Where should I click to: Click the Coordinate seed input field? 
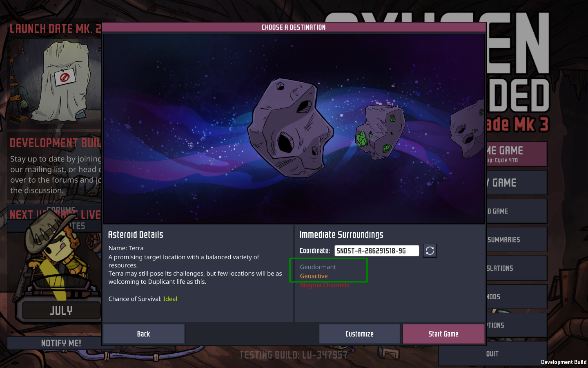click(x=376, y=251)
